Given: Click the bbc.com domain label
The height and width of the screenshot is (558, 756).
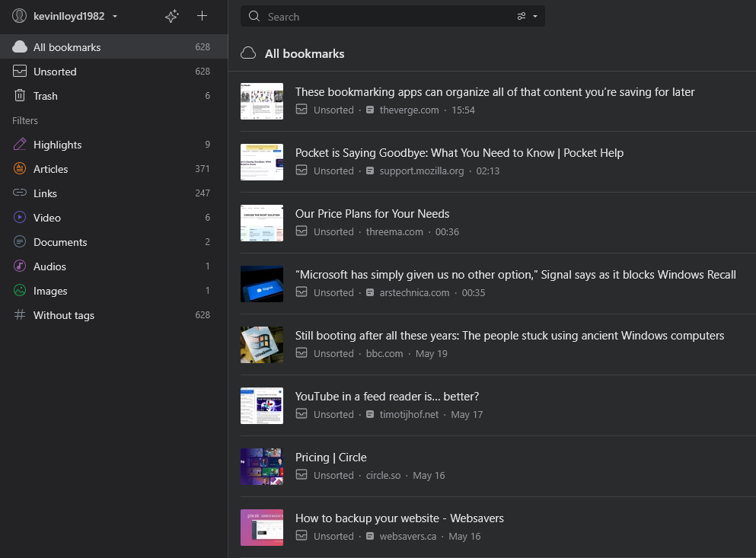Looking at the screenshot, I should point(384,353).
